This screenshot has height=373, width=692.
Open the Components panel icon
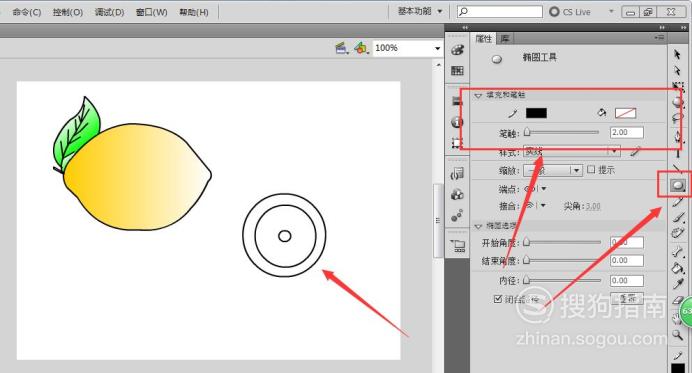458,194
